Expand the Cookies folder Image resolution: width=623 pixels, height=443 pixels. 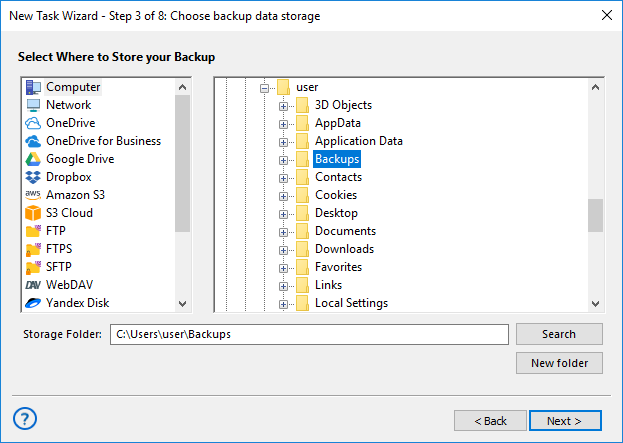point(283,196)
